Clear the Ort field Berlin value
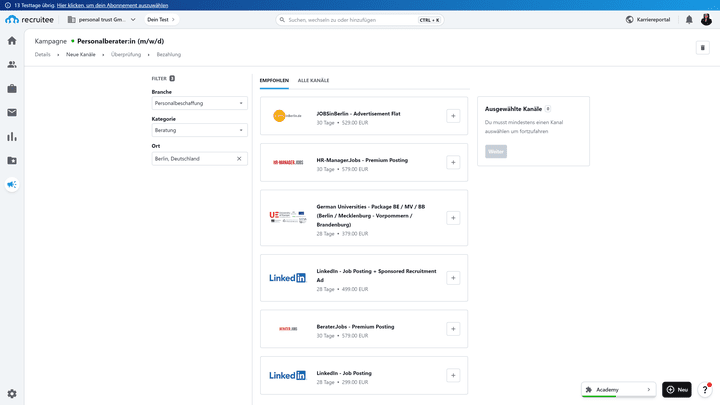 pos(239,158)
